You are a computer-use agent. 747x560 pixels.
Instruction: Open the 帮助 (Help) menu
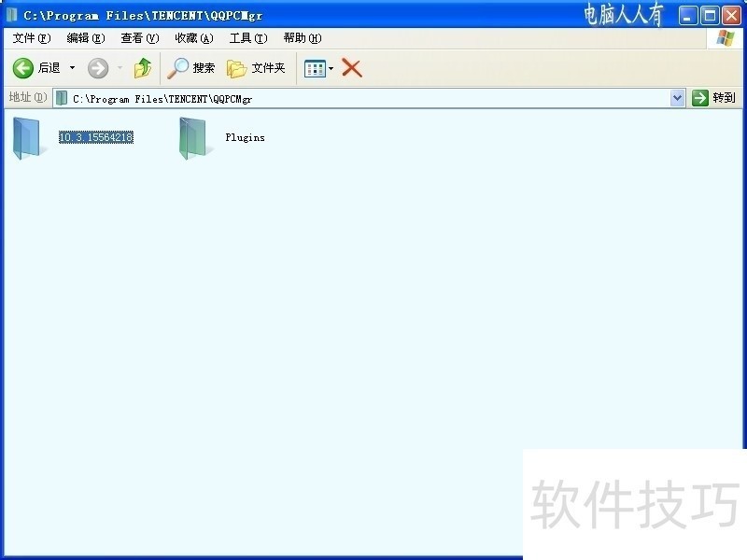[x=303, y=38]
